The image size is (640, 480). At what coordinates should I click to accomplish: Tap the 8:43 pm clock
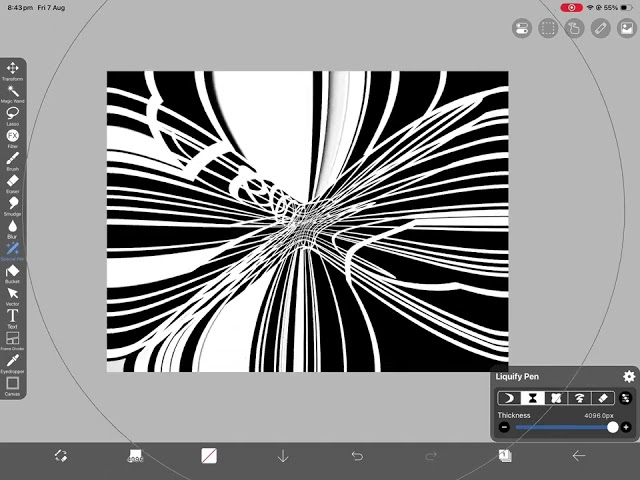20,8
